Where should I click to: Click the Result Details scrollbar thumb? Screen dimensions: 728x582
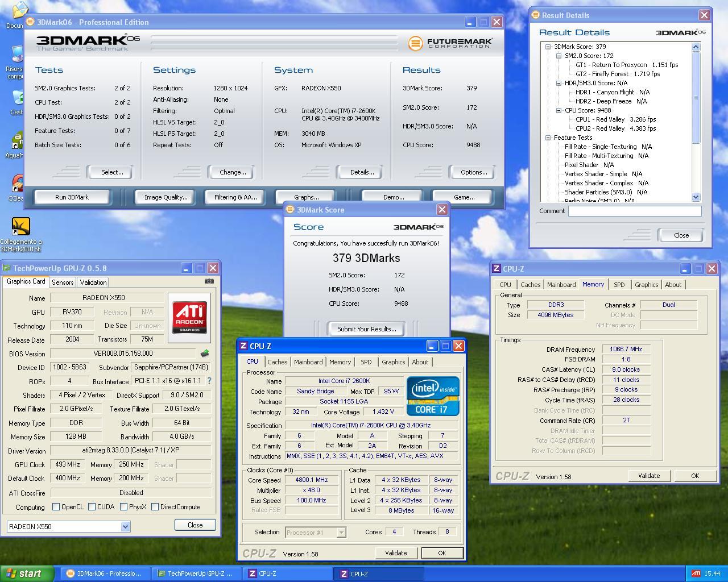(x=696, y=98)
